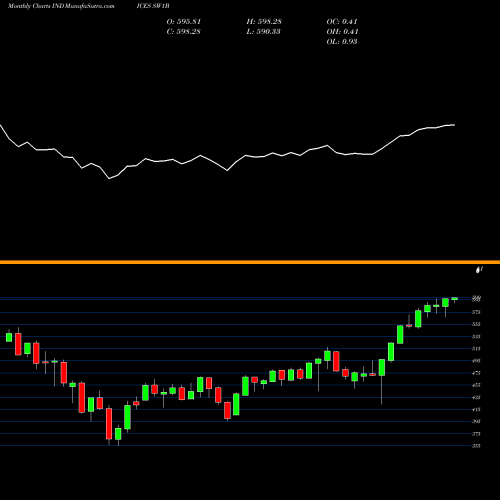The image size is (500, 500).
Task: Select the 'ICES SW1B' symbol label
Action: (x=153, y=6)
